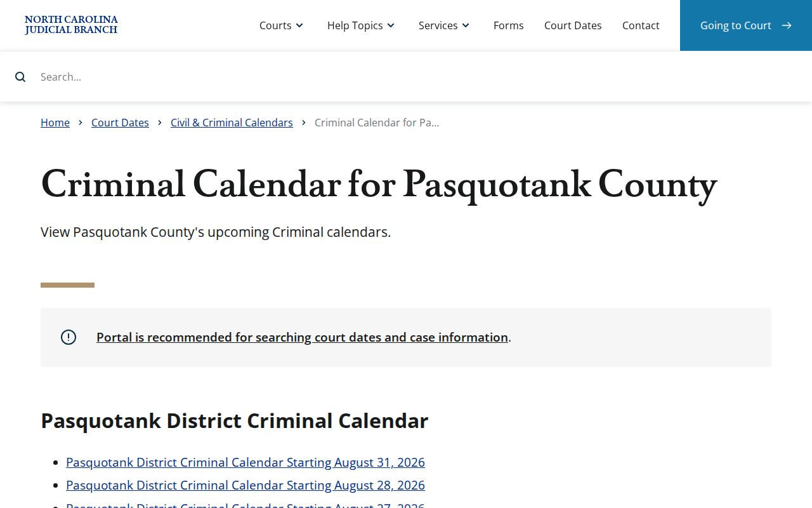Click the 'Pasquotank District Criminal Calendar' heading
Image resolution: width=812 pixels, height=508 pixels.
(234, 420)
